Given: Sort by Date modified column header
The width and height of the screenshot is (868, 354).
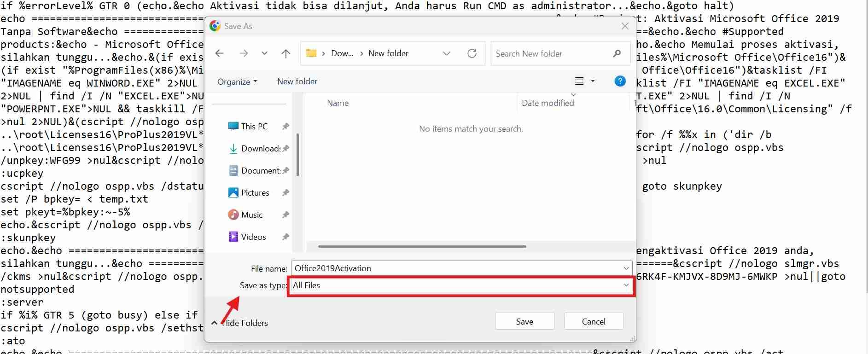Looking at the screenshot, I should point(548,103).
